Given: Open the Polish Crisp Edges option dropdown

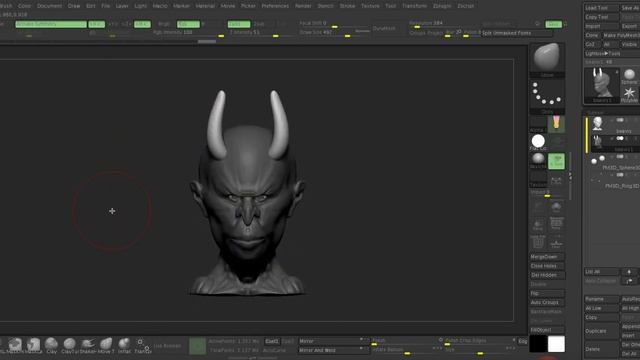Looking at the screenshot, I should [x=480, y=340].
